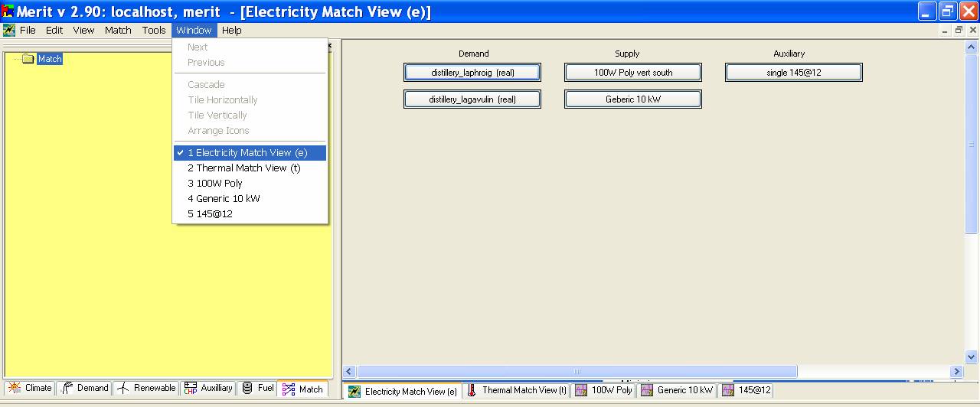Select '4 Generic 10 kW' in Window menu
The image size is (980, 407).
(224, 199)
